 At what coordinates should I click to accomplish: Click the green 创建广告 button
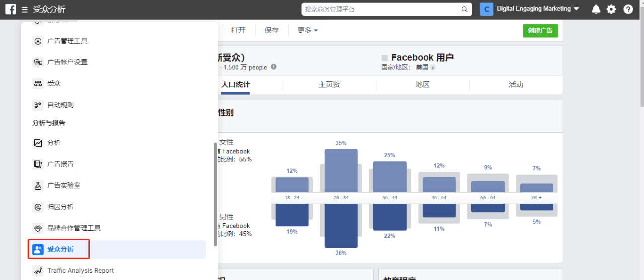(540, 30)
